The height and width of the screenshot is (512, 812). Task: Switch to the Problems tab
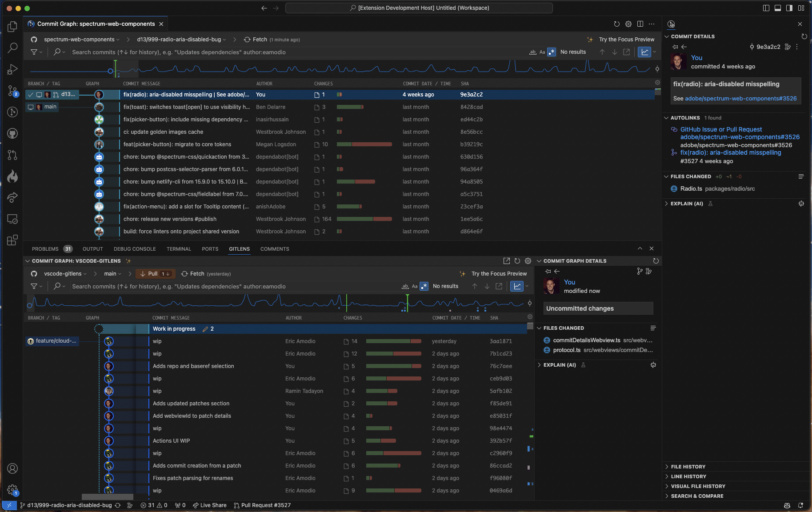tap(45, 249)
